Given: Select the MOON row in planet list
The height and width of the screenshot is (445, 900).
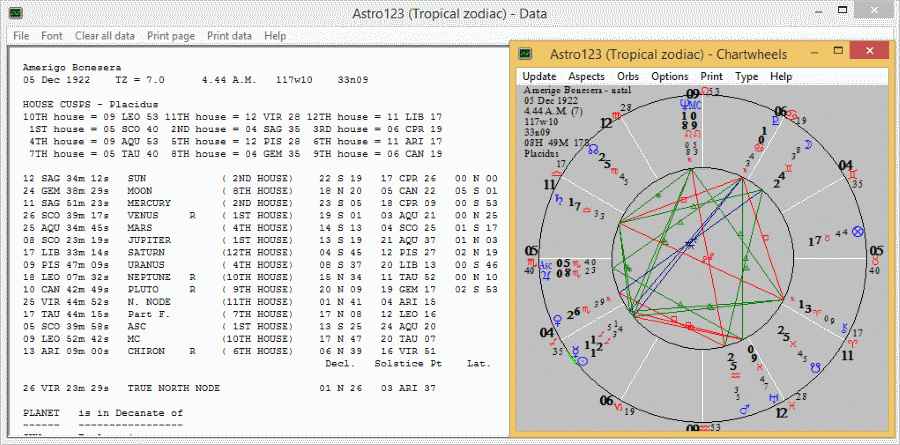Looking at the screenshot, I should coord(261,191).
